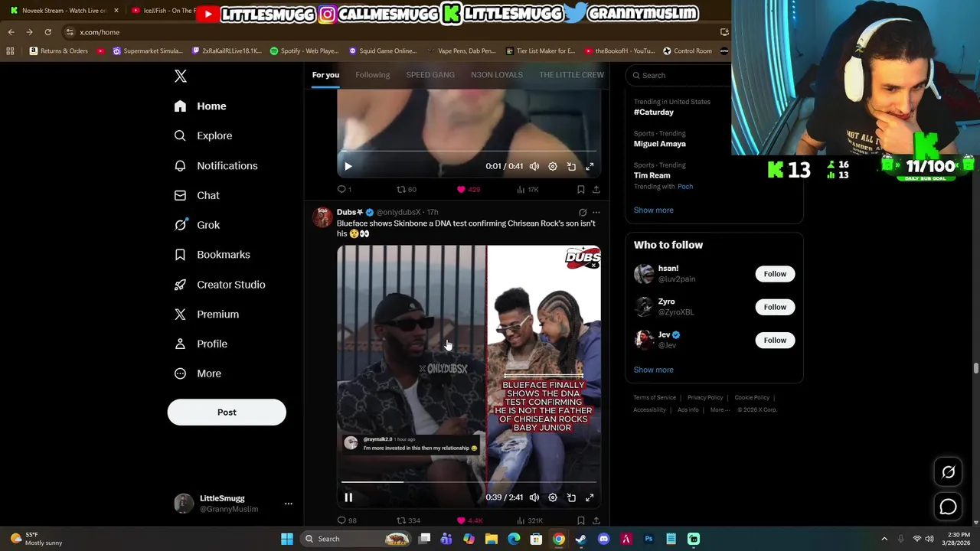View analytics of the 17K views post
Viewport: 980px width, 551px height.
point(528,189)
